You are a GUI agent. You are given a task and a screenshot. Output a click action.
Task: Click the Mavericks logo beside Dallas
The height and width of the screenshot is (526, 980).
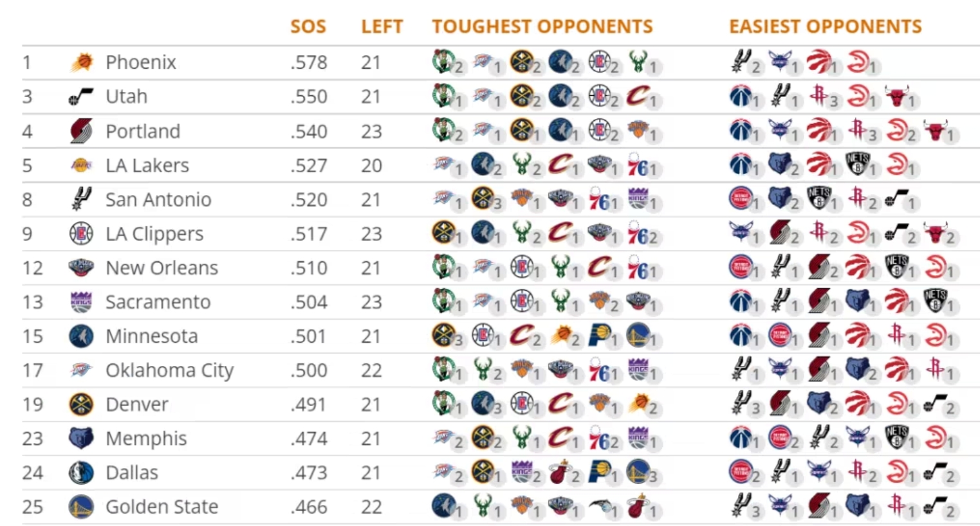[x=82, y=473]
